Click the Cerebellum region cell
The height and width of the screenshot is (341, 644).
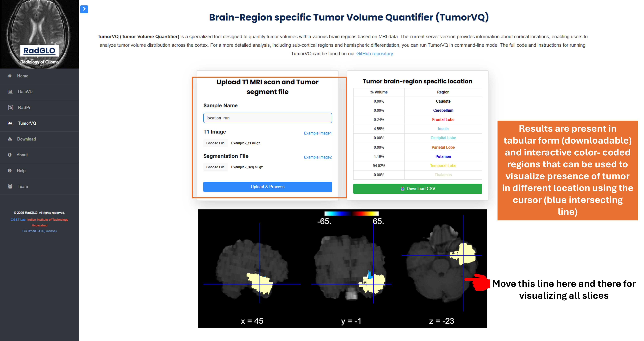pos(443,110)
